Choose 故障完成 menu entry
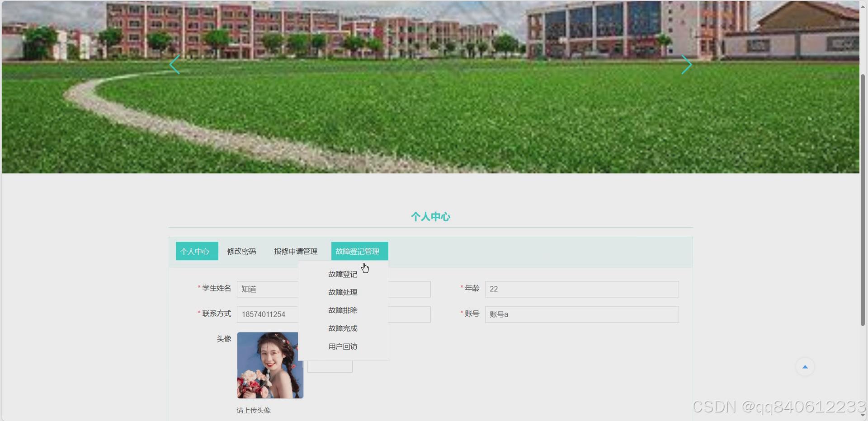The width and height of the screenshot is (868, 421). (x=343, y=328)
